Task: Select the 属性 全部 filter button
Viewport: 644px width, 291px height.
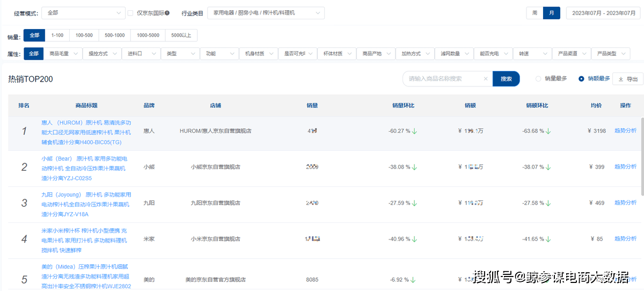Action: tap(33, 54)
